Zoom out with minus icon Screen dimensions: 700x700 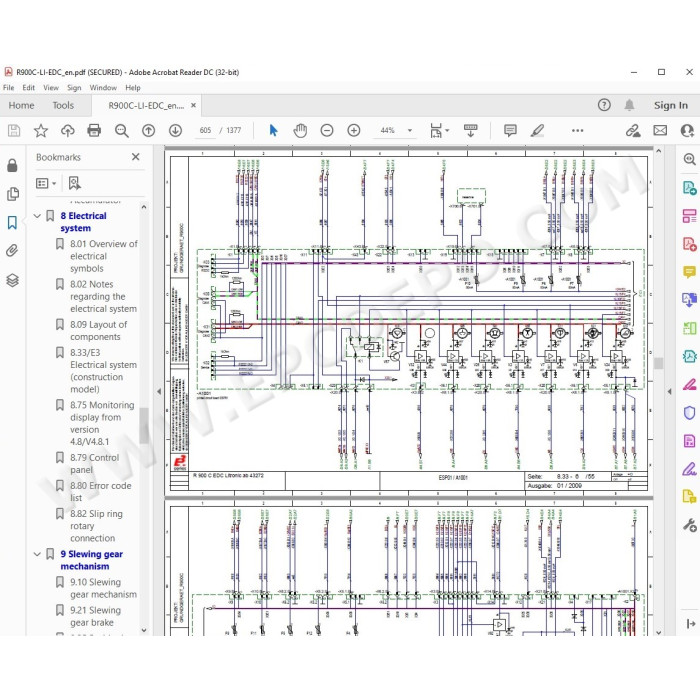pos(327,130)
